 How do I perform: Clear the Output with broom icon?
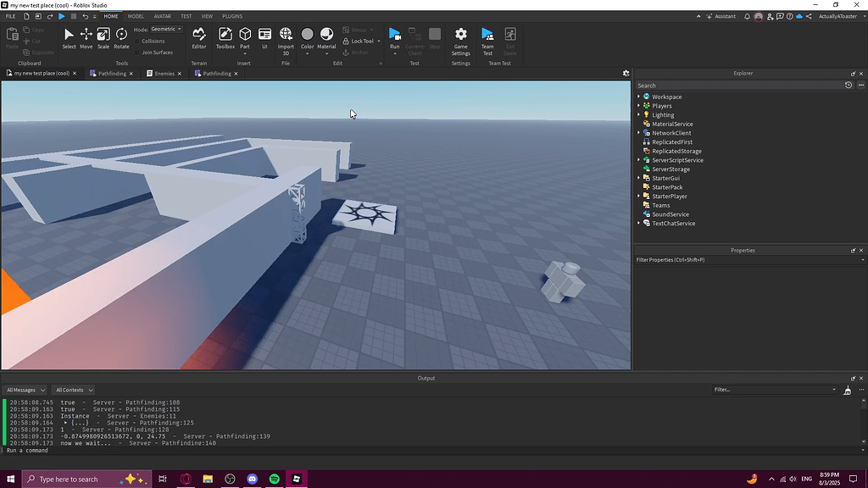point(847,390)
